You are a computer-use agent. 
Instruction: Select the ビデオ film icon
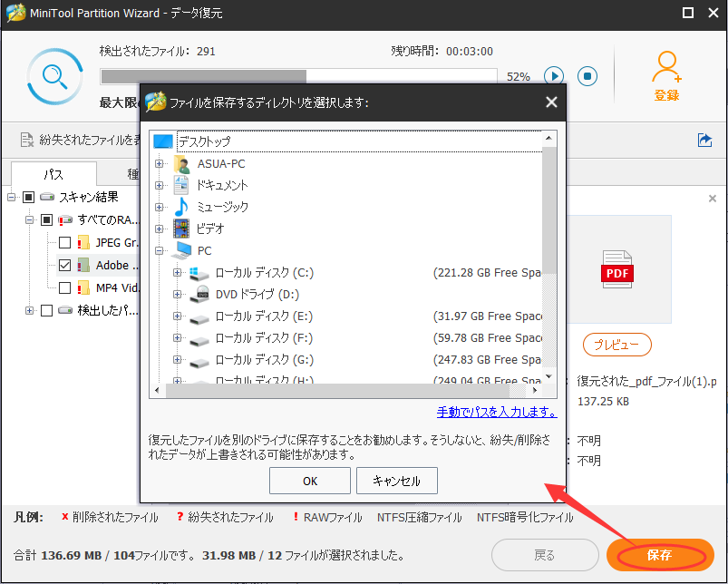181,229
